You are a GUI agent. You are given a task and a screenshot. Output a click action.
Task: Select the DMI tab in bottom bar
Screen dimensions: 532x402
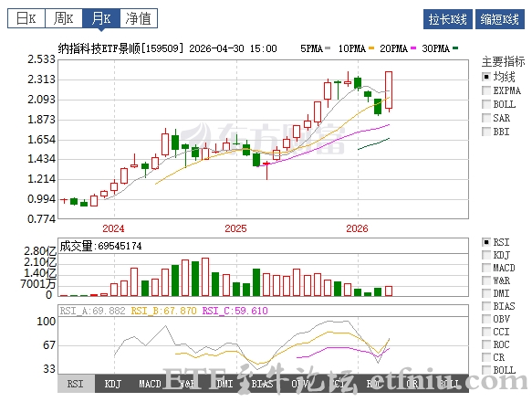[x=224, y=384]
